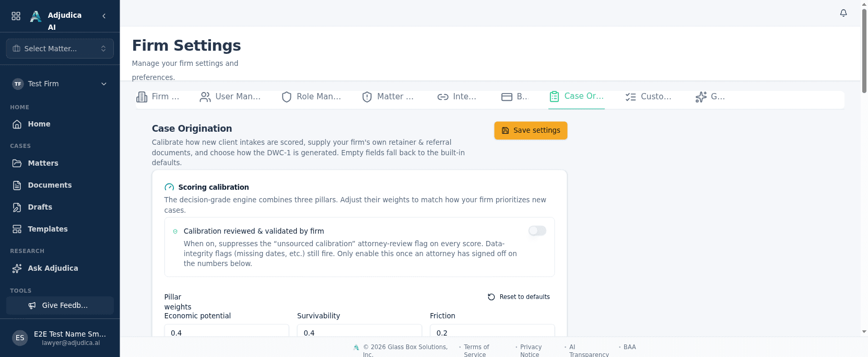Go to Matters in sidebar

pyautogui.click(x=60, y=163)
